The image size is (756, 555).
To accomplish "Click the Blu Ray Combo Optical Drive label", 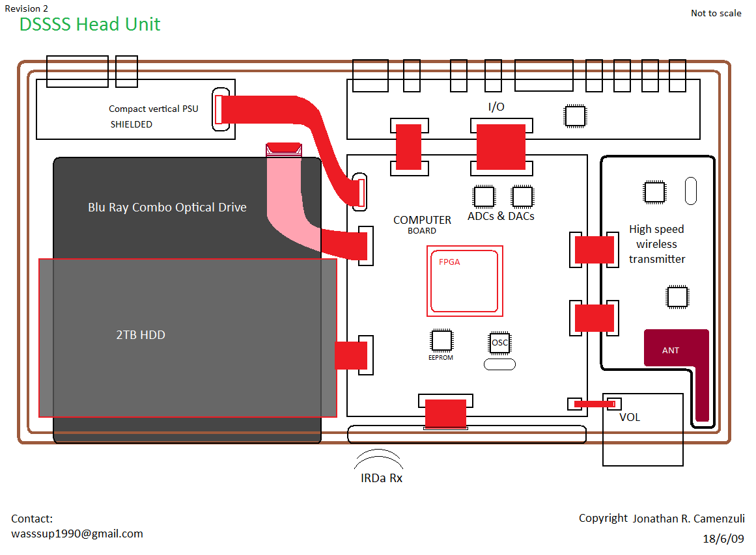I will [167, 208].
